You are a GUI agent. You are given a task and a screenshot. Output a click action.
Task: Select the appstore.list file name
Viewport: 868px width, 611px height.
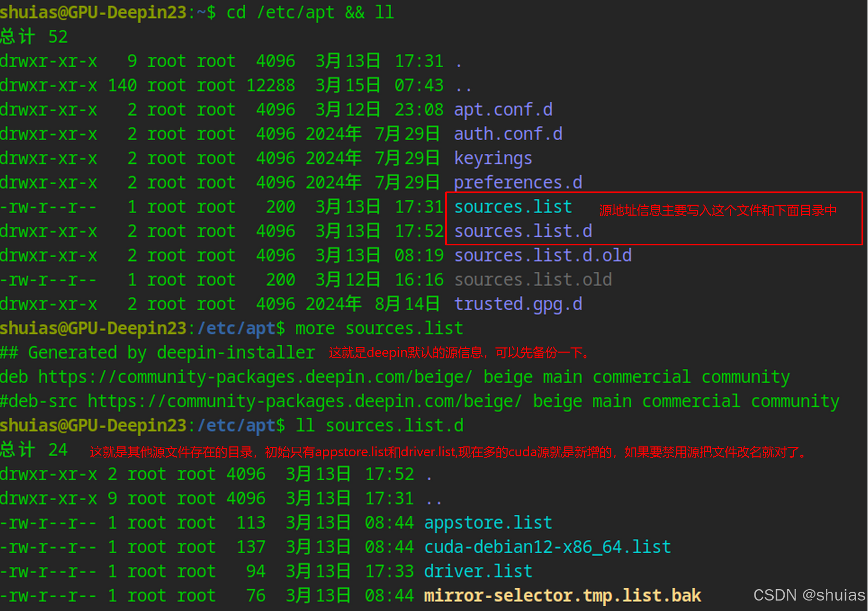(x=488, y=522)
